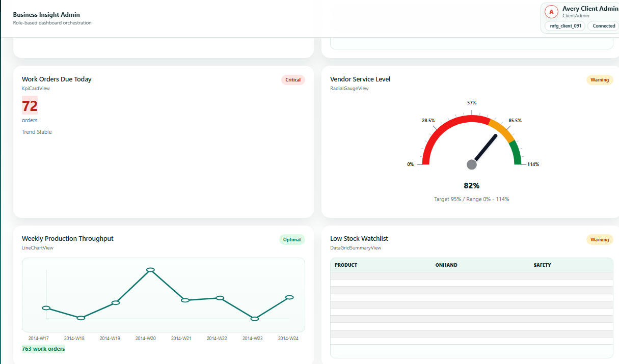The image size is (619, 364).
Task: Click the 2014-W22 data point
Action: [x=220, y=298]
